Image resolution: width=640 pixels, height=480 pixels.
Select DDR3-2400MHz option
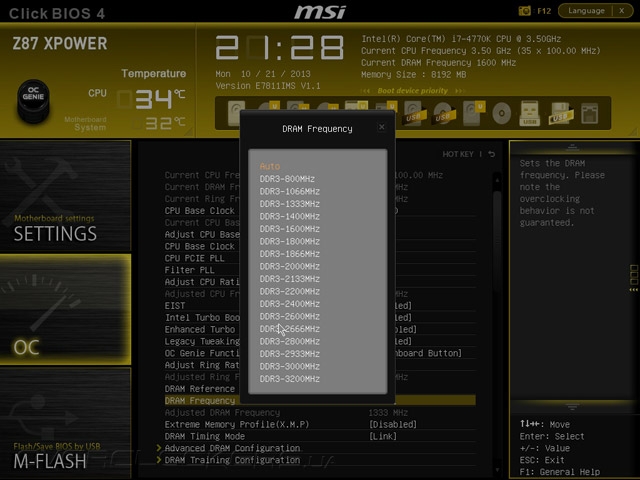click(x=289, y=304)
